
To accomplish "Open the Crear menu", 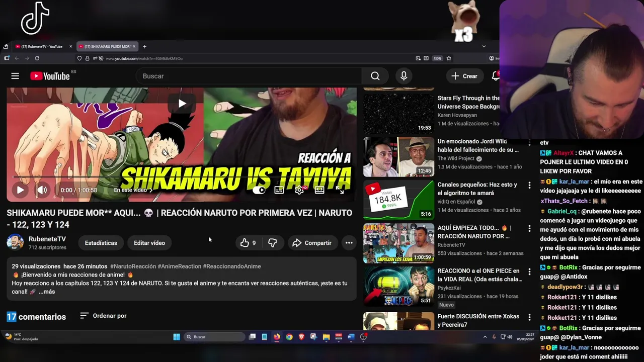I will click(464, 76).
